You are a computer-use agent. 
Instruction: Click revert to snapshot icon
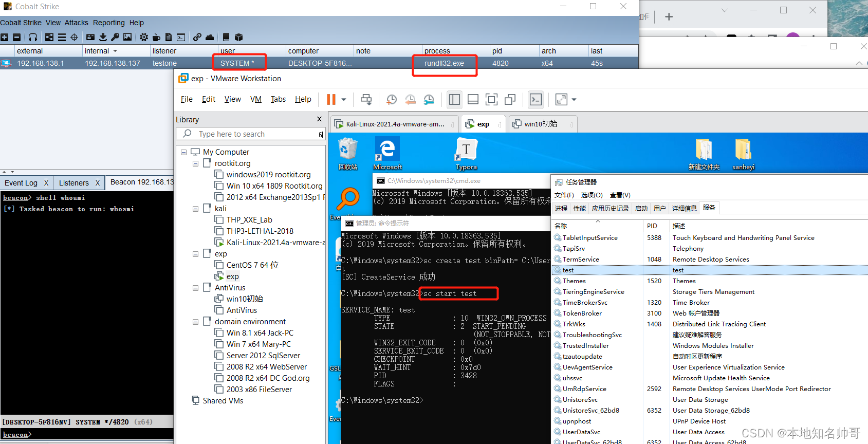pos(410,99)
